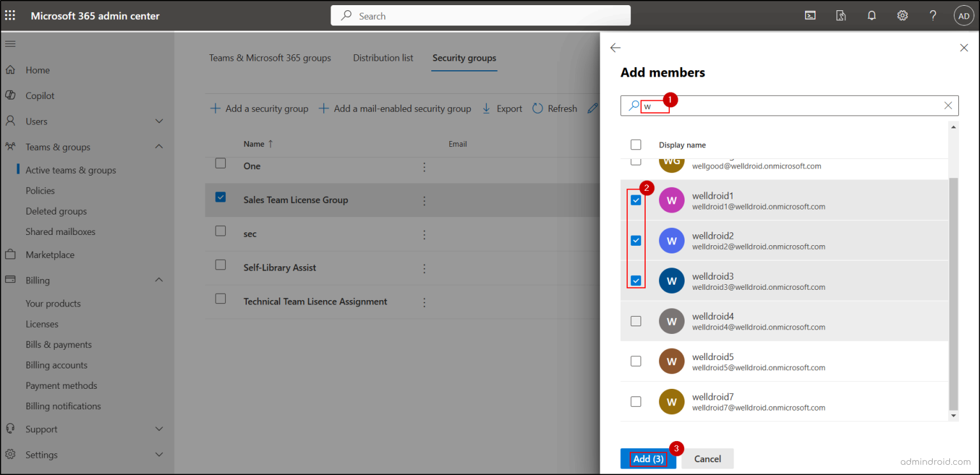Open the settings gear in the top bar
The width and height of the screenshot is (980, 475).
[902, 15]
